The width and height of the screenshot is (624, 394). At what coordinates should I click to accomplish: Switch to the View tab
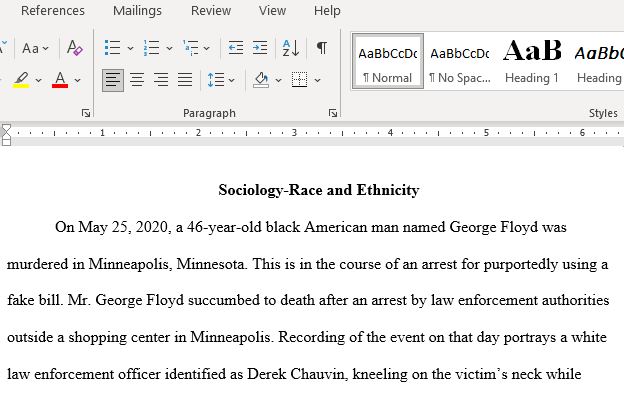point(272,11)
